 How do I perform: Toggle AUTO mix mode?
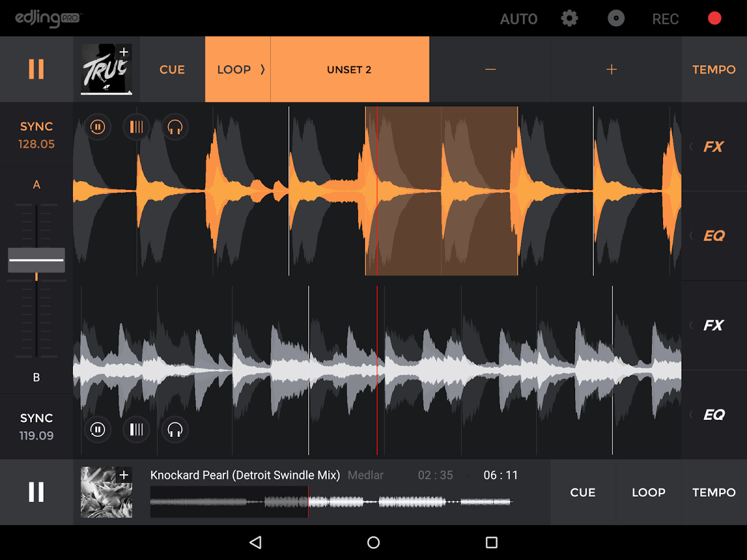[x=519, y=18]
